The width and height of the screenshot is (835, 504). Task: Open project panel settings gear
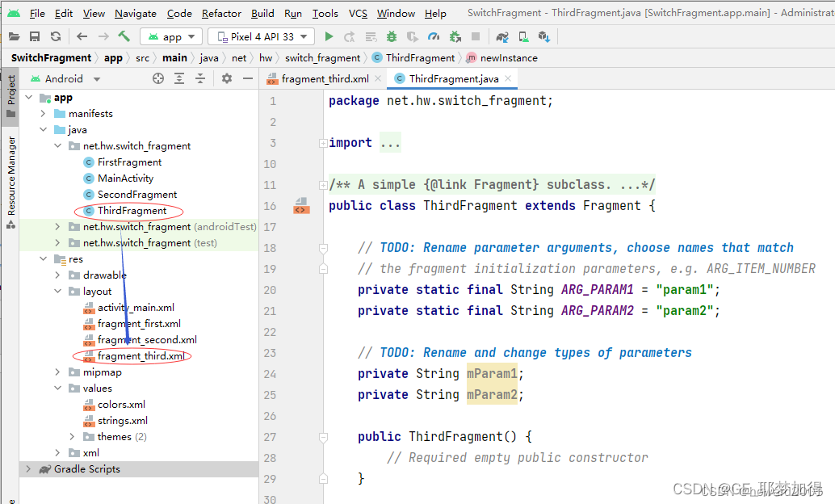227,78
